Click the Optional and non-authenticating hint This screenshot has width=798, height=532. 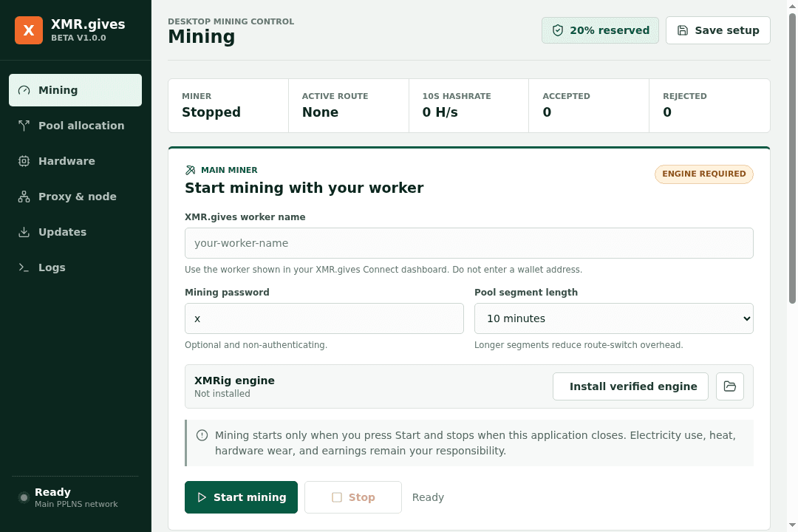click(256, 345)
